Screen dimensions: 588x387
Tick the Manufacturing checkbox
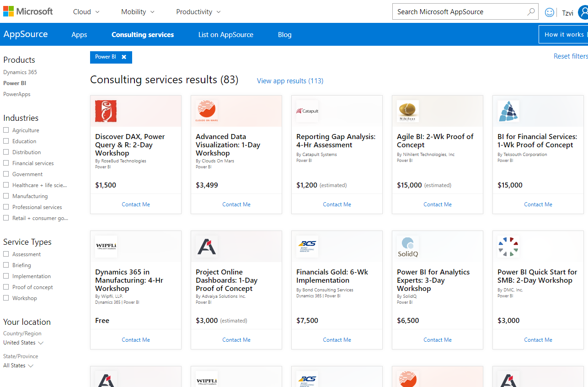point(6,196)
